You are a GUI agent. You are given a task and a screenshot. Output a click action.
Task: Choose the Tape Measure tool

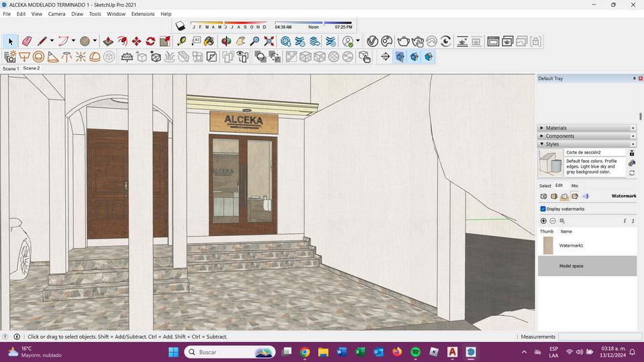181,42
